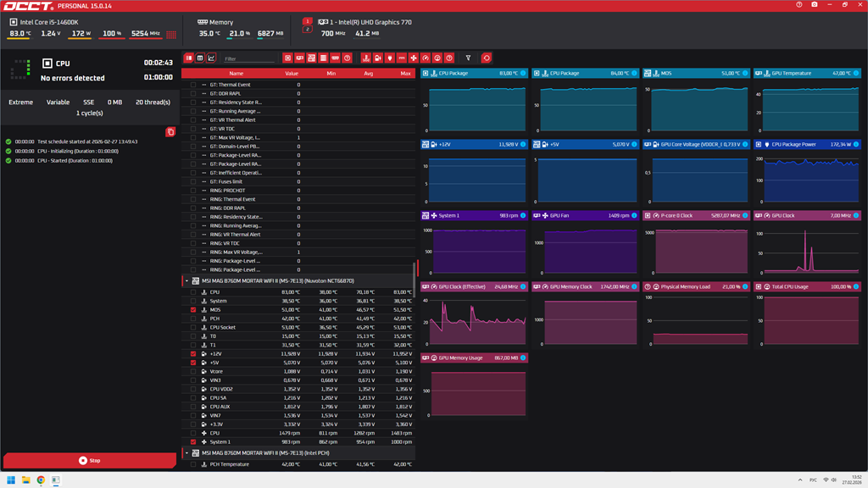Stop the running CPU test

(90, 460)
